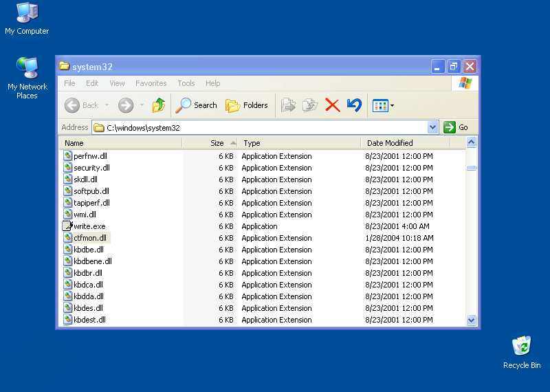Select the kbdca.dll file icon

67,285
